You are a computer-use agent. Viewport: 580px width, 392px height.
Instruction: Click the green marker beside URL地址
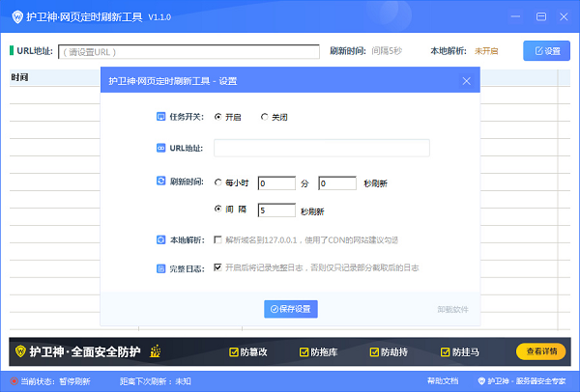click(x=12, y=50)
